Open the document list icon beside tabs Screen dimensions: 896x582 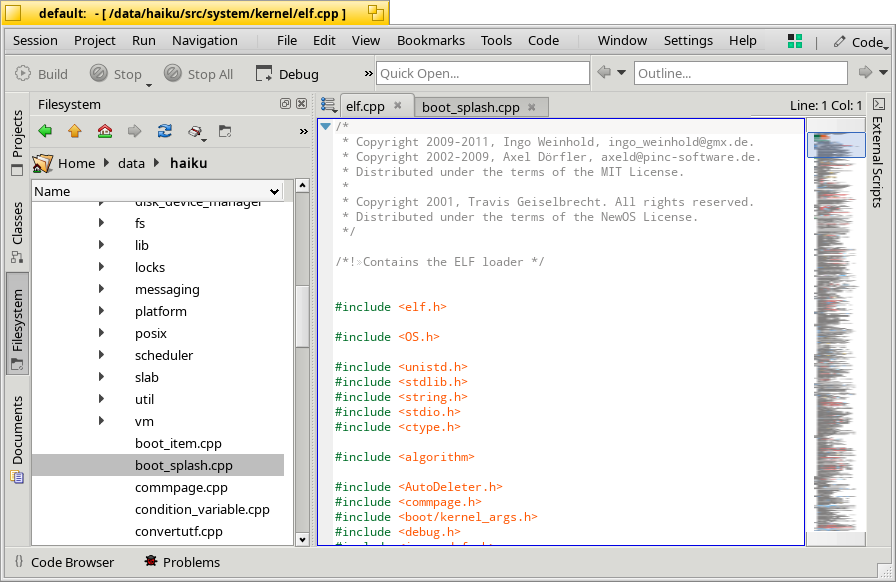click(x=329, y=105)
